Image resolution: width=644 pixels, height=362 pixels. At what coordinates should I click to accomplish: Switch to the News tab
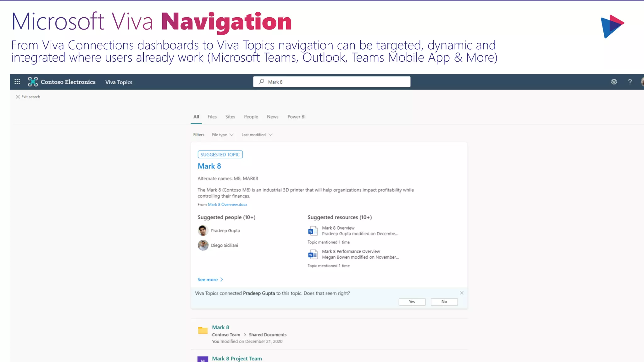[x=273, y=117]
